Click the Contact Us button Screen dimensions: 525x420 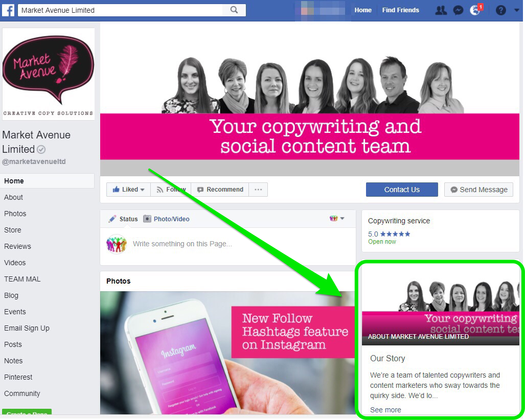click(x=402, y=190)
